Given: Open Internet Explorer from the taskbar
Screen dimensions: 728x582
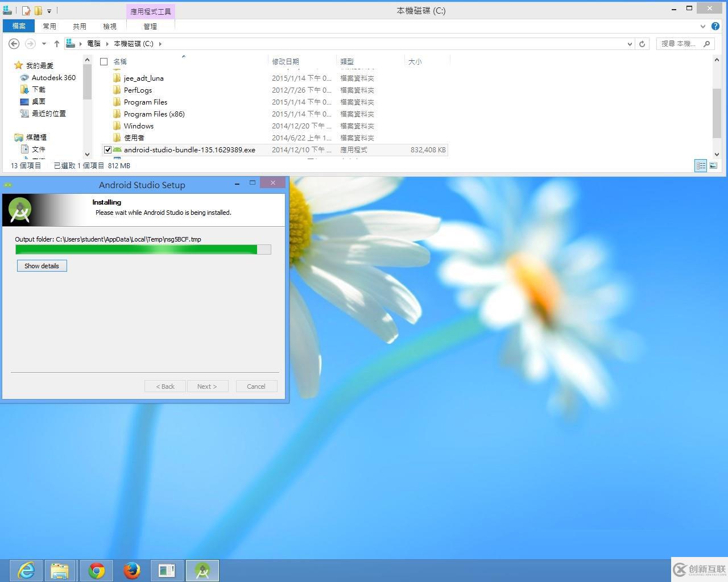Looking at the screenshot, I should pos(26,570).
